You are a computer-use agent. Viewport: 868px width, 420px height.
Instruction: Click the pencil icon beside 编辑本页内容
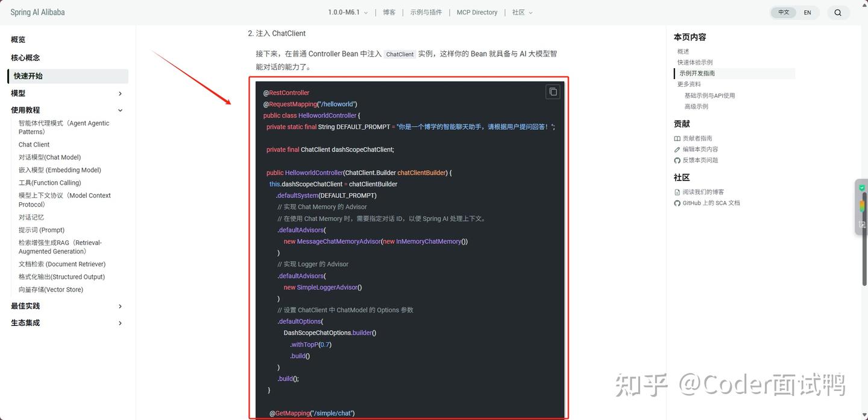click(678, 150)
